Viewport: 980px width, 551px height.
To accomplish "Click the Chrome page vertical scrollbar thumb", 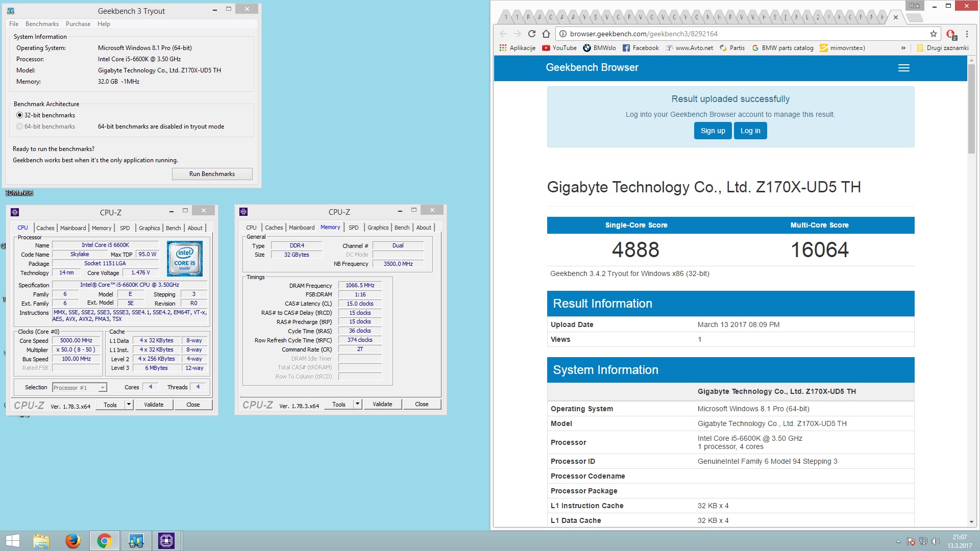I will pos(971,108).
